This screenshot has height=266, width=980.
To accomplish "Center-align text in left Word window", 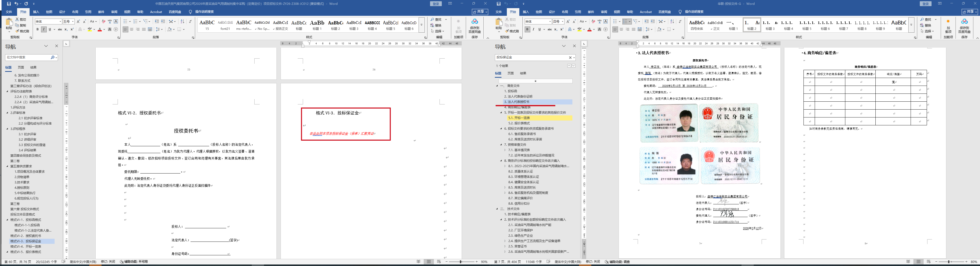I will click(132, 29).
